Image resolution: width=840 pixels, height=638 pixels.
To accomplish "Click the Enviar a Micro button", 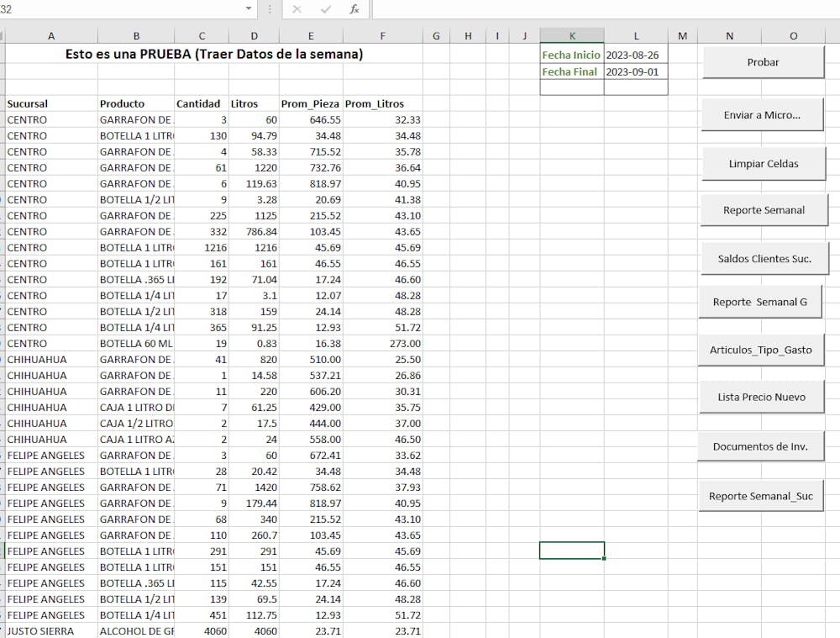I will (x=761, y=115).
